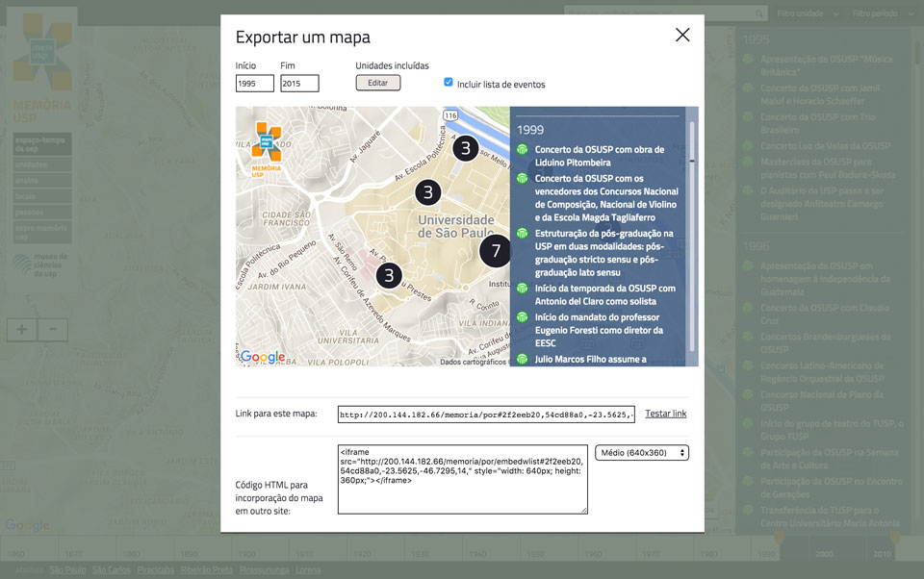Click the Testar link hyperlink
Screen dimensions: 924x579
[666, 414]
